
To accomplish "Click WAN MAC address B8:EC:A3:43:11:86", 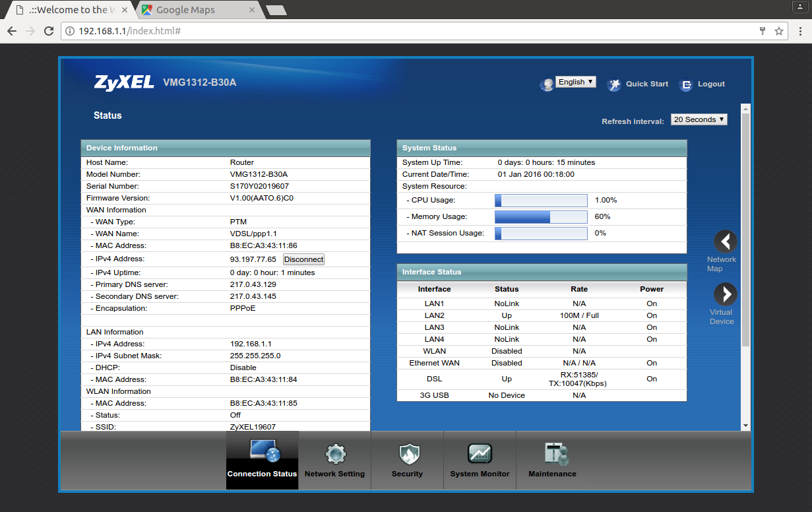I will click(263, 245).
